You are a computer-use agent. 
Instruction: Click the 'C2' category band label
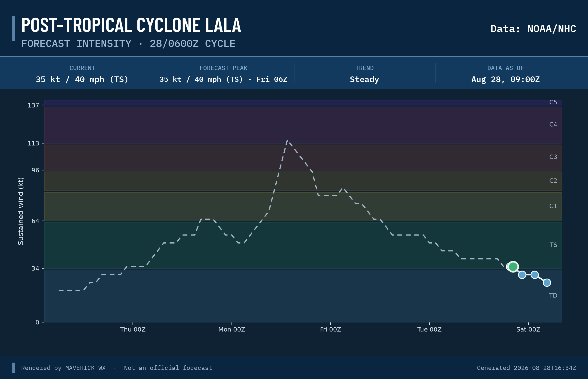pos(553,181)
